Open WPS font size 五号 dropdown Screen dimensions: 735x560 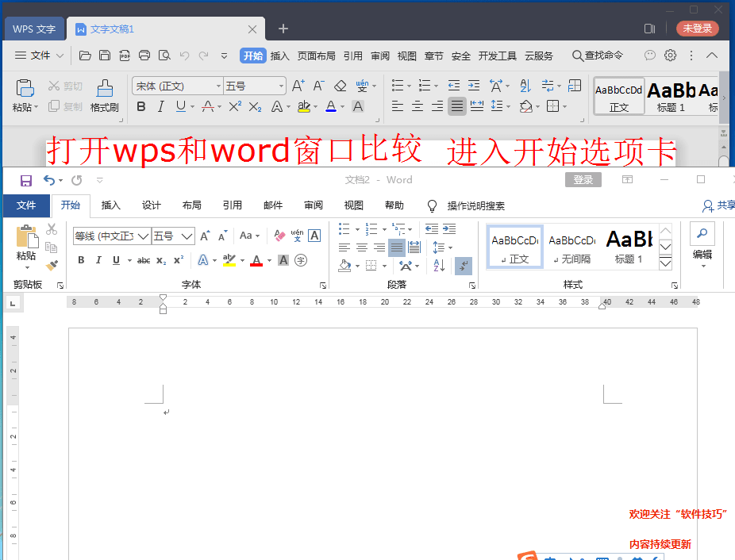click(281, 86)
